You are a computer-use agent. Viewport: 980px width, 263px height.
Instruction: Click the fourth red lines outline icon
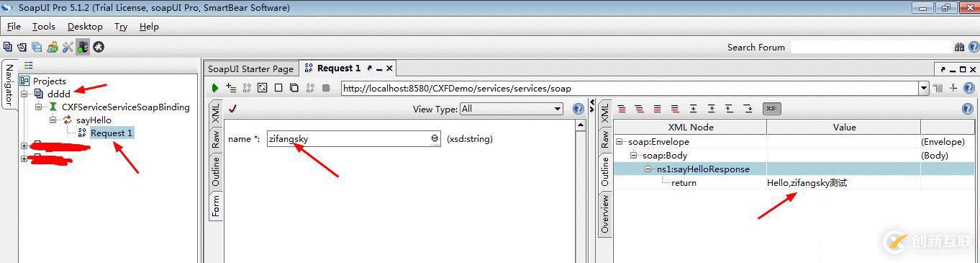click(676, 109)
